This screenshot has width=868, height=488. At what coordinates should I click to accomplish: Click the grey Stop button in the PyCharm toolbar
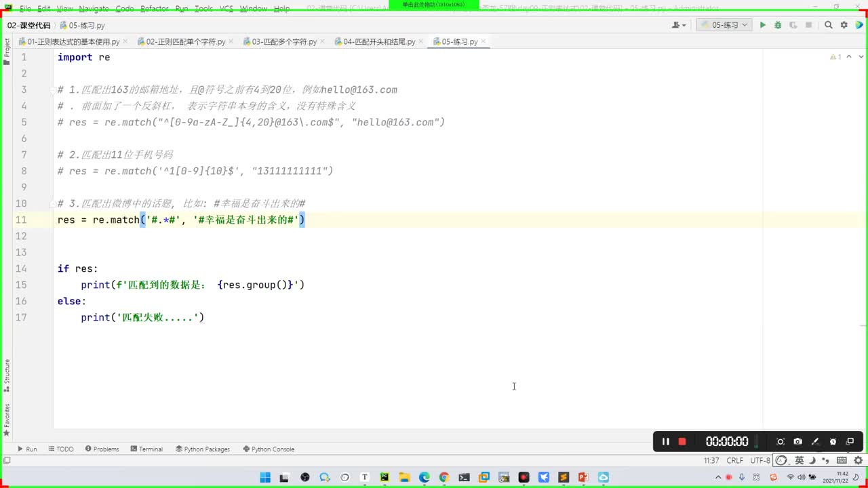[808, 25]
